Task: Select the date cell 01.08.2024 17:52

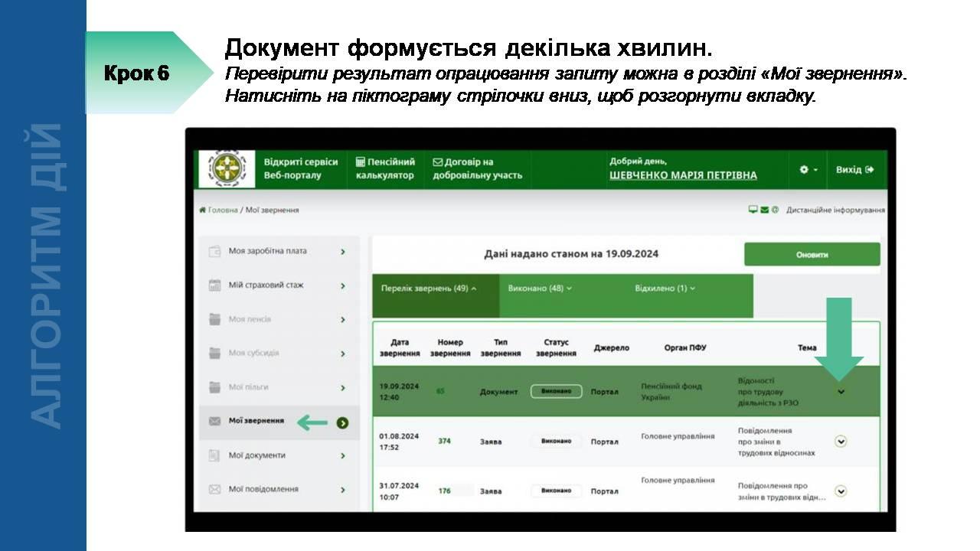Action: [399, 442]
